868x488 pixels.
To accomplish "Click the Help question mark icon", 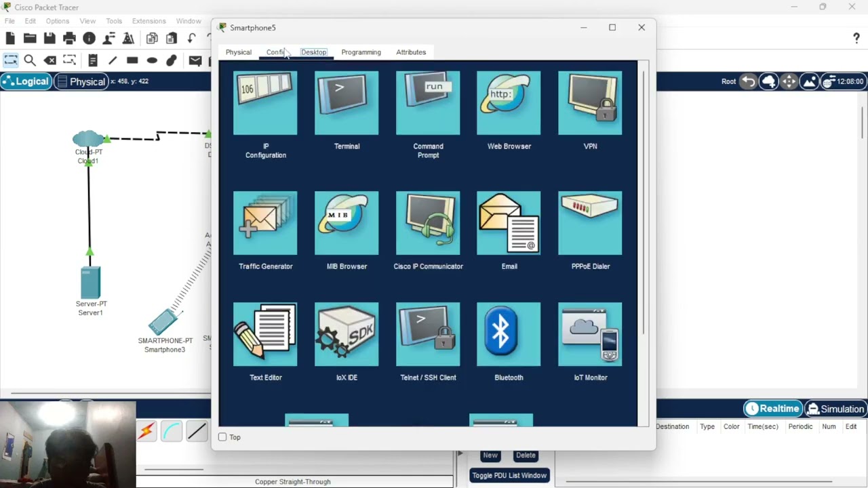I will [856, 39].
